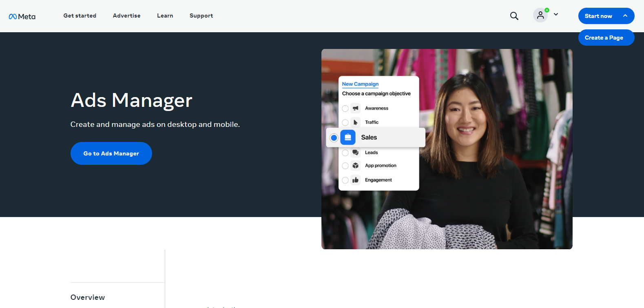The width and height of the screenshot is (644, 308).
Task: Select the Traffic radio button
Action: pos(345,122)
